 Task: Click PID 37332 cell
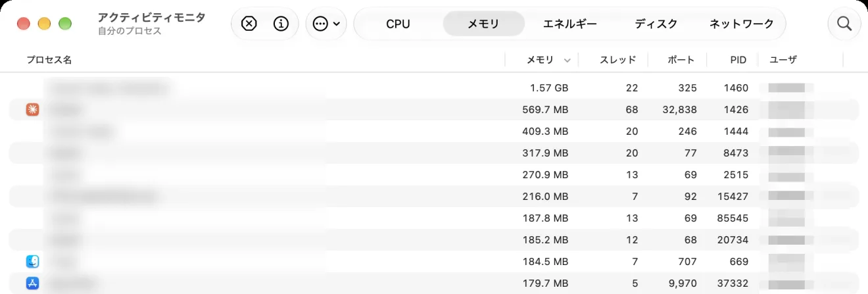tap(733, 283)
